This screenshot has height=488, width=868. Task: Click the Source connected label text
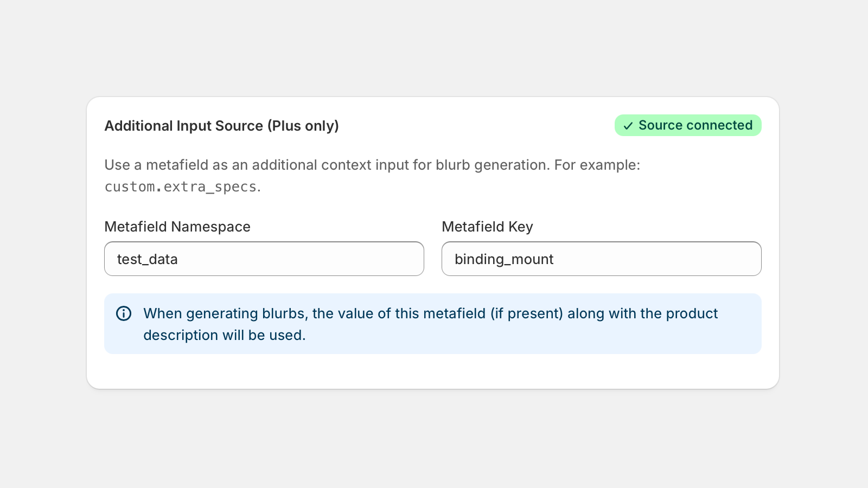695,125
